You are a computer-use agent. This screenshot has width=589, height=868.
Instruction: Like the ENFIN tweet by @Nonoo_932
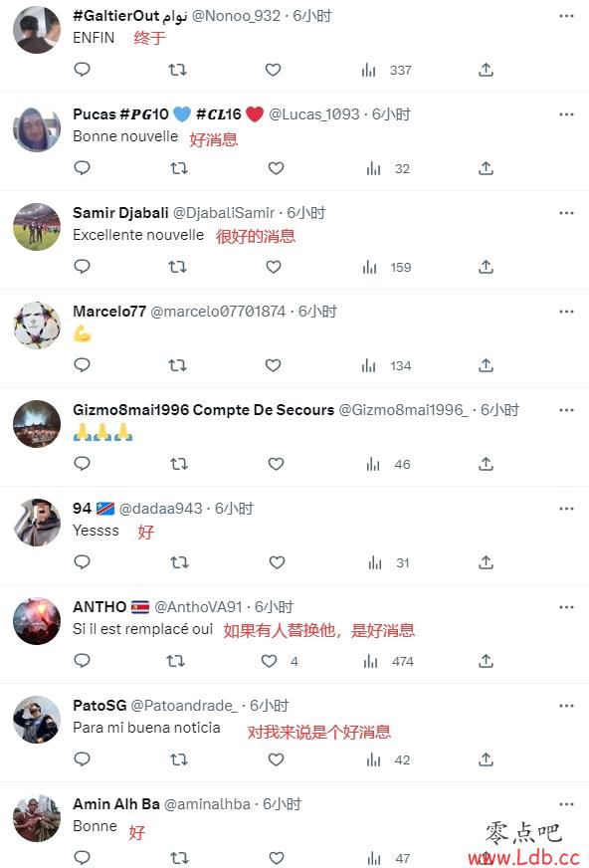[x=273, y=70]
